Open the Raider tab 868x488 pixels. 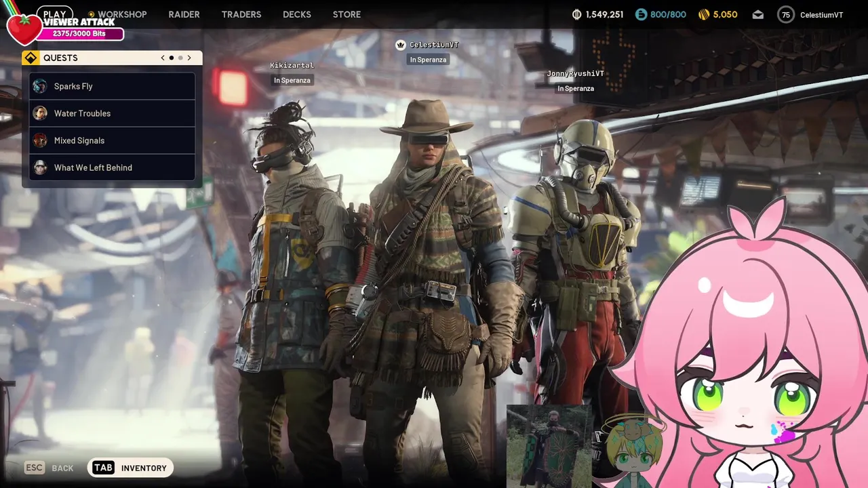pos(184,14)
